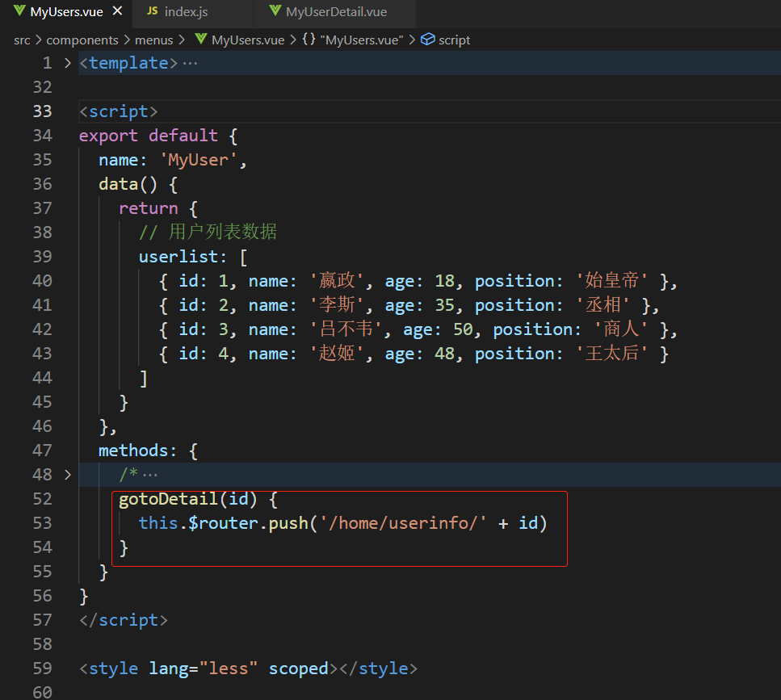Click the 'return' keyword on line 37

coord(149,208)
